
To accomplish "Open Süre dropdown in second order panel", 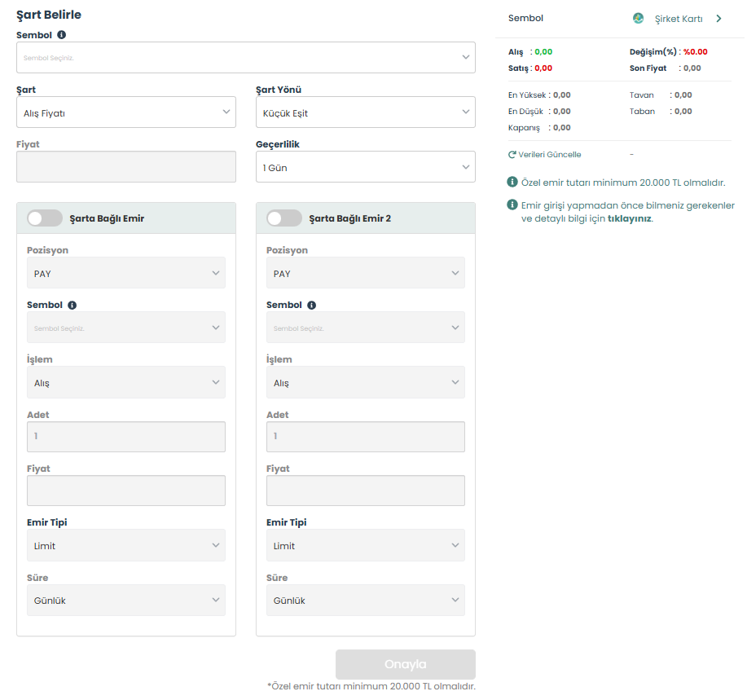I will [365, 600].
